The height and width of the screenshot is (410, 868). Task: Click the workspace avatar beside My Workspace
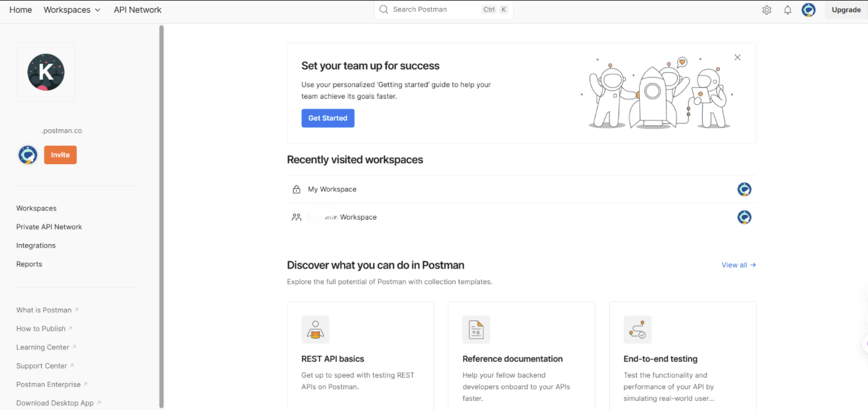(x=744, y=189)
